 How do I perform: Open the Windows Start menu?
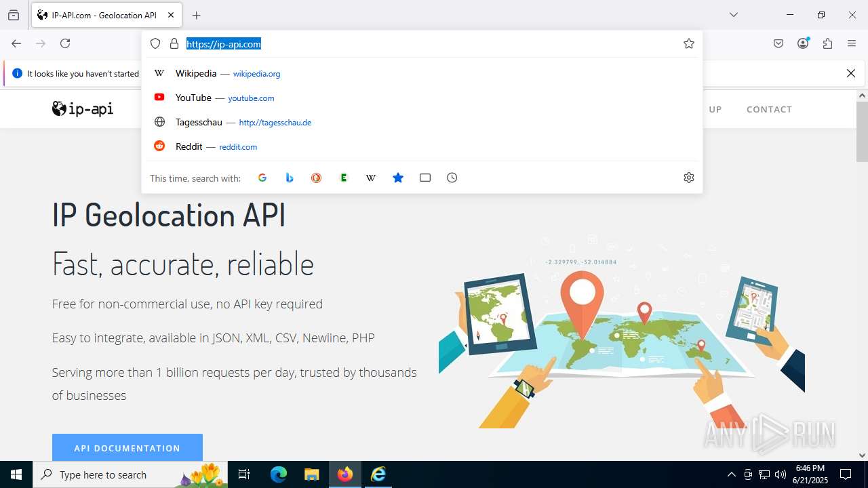pos(16,474)
